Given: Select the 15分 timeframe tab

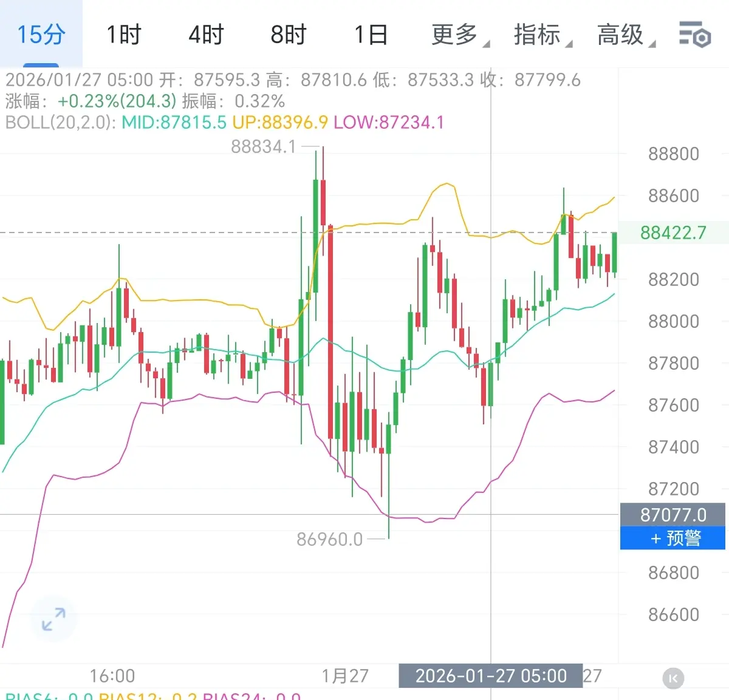Looking at the screenshot, I should (41, 35).
